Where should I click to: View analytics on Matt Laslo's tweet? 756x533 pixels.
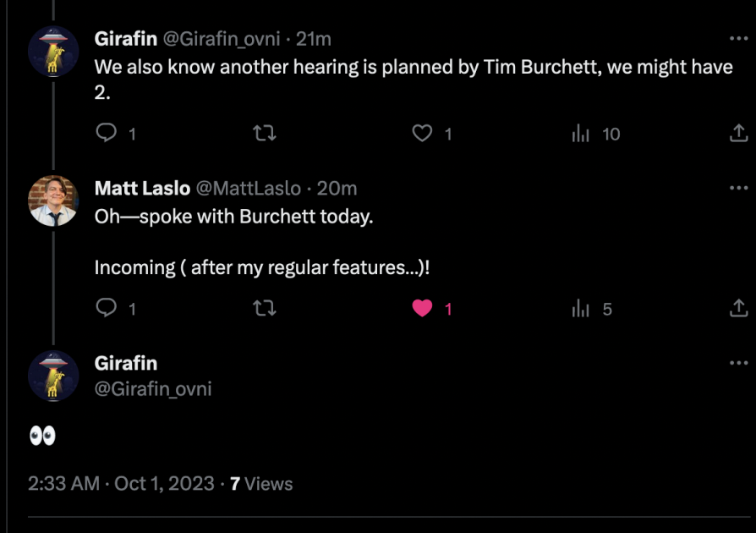point(581,309)
